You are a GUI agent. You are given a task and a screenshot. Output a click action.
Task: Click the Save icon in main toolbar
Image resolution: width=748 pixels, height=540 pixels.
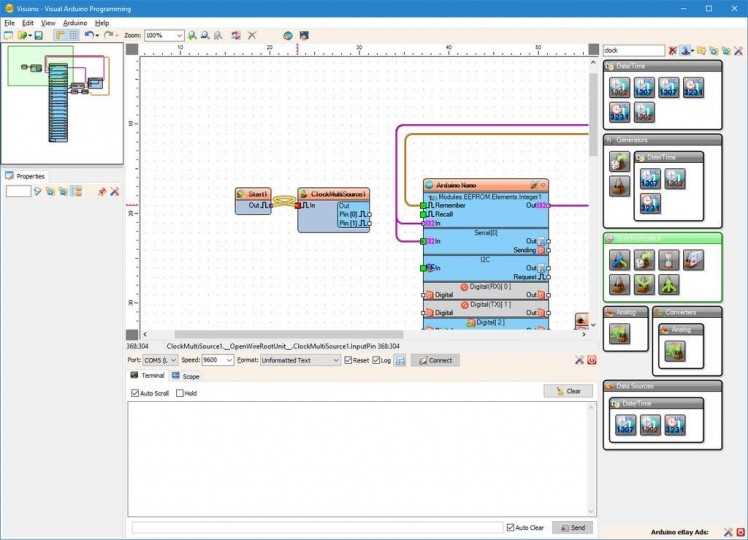pyautogui.click(x=38, y=35)
